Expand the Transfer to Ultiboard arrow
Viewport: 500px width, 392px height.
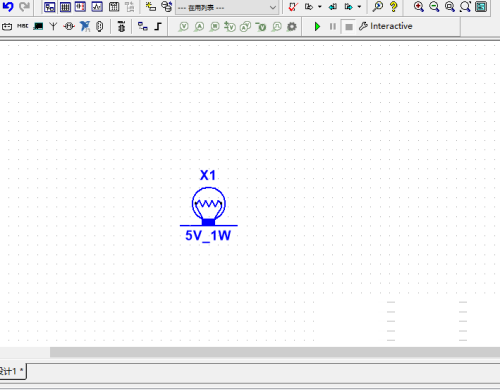click(x=320, y=7)
